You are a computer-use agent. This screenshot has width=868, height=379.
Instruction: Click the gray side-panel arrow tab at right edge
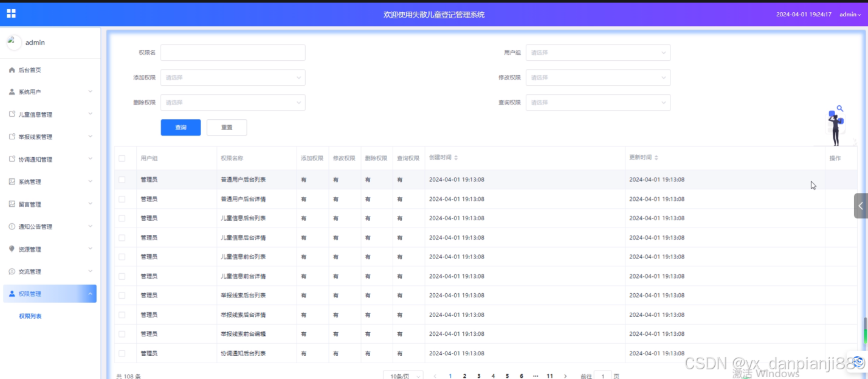click(x=861, y=206)
